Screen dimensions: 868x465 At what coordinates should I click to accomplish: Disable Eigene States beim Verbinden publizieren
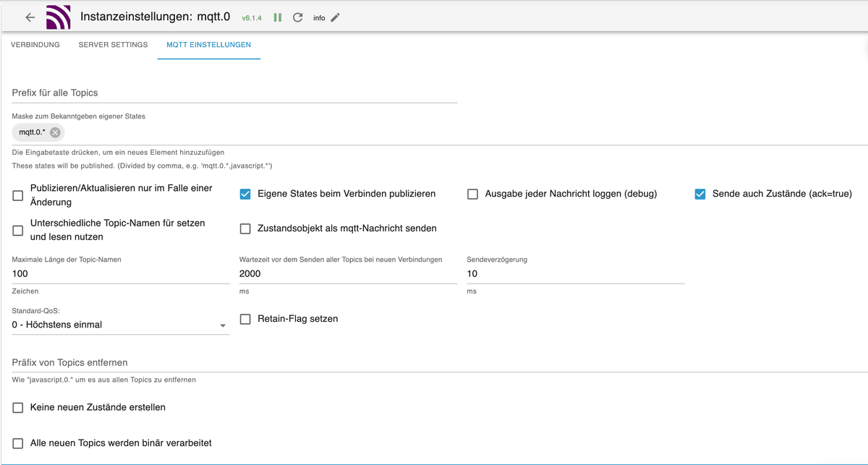tap(245, 194)
